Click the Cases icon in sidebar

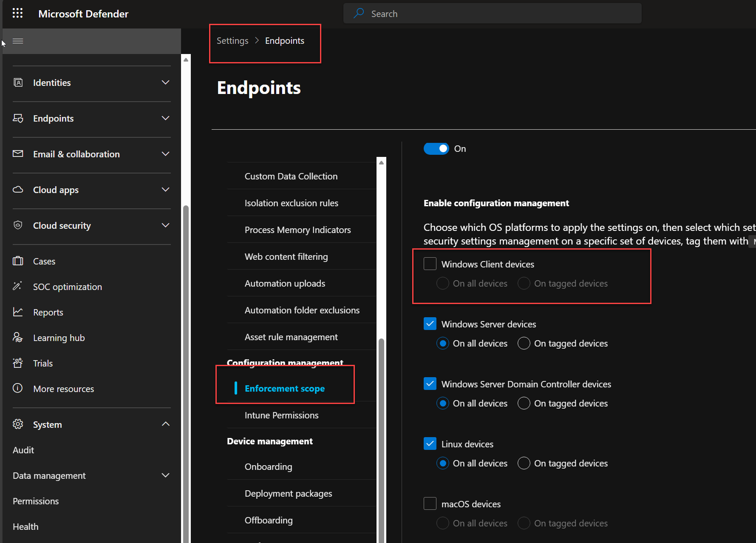(18, 261)
